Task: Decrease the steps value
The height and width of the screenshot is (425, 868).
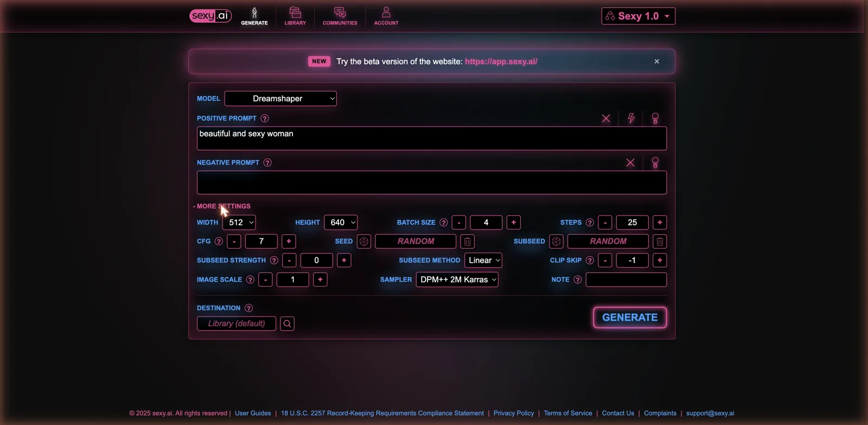Action: coord(605,223)
